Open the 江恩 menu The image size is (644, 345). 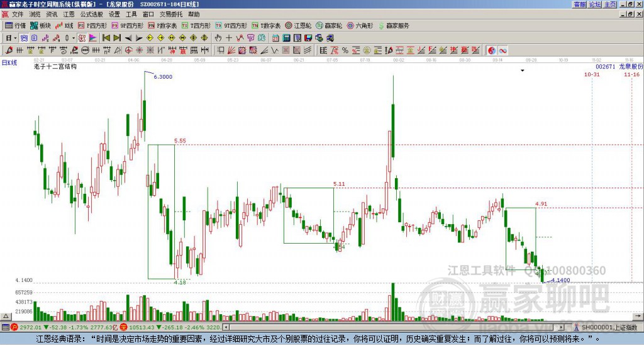click(69, 14)
